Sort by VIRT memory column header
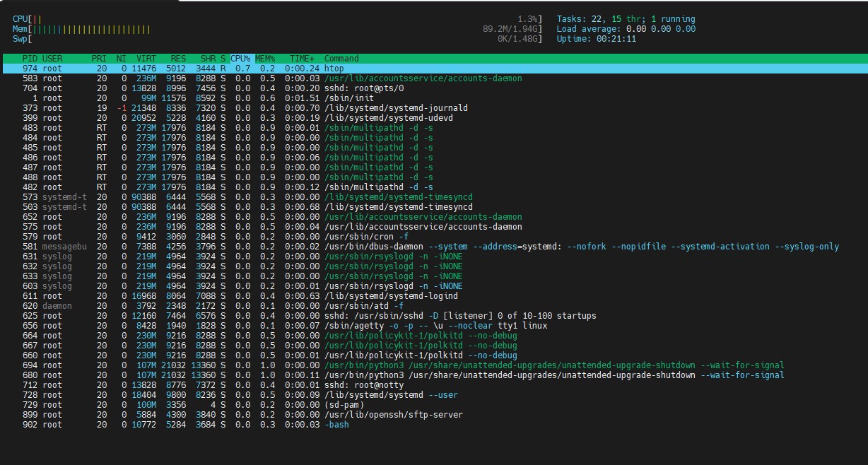 146,59
